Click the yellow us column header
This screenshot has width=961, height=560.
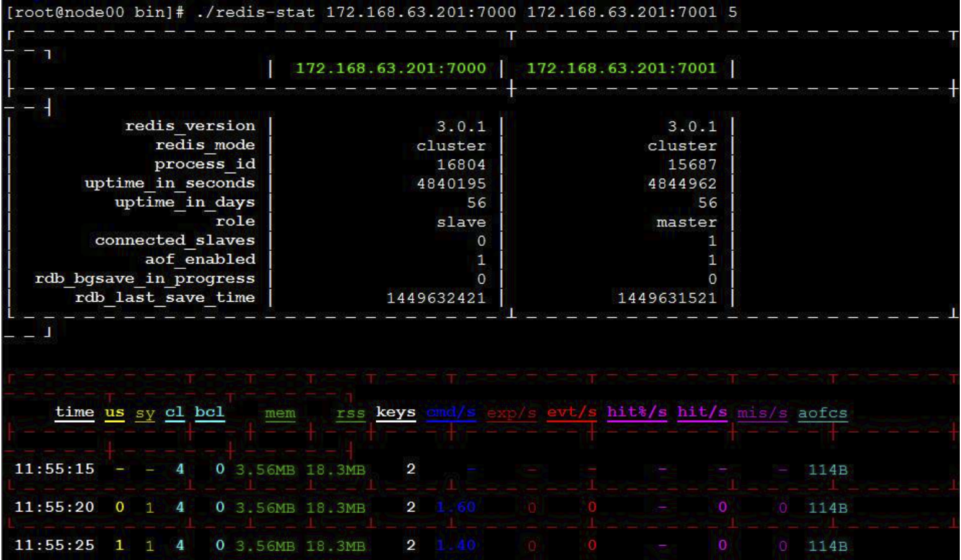coord(114,413)
